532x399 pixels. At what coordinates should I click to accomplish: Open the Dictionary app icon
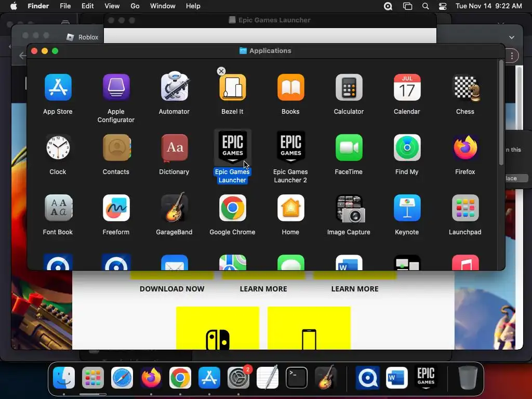175,148
